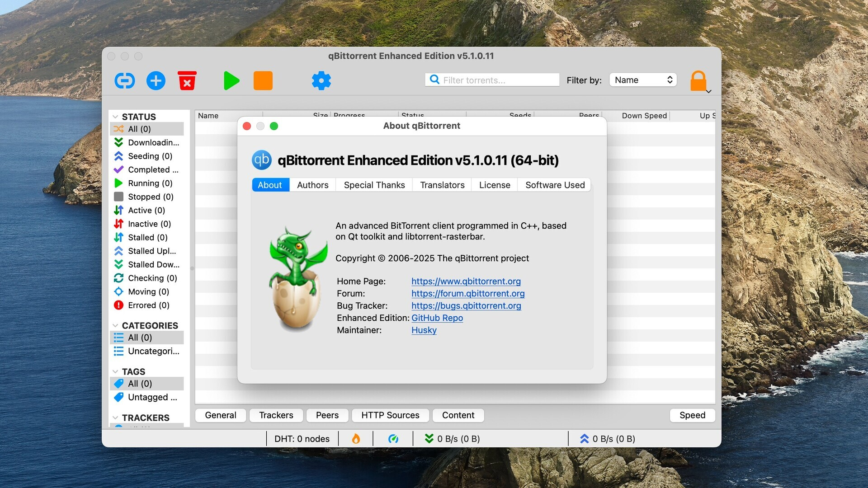Image resolution: width=868 pixels, height=488 pixels.
Task: Click the green Start torrents play icon
Action: (x=231, y=81)
